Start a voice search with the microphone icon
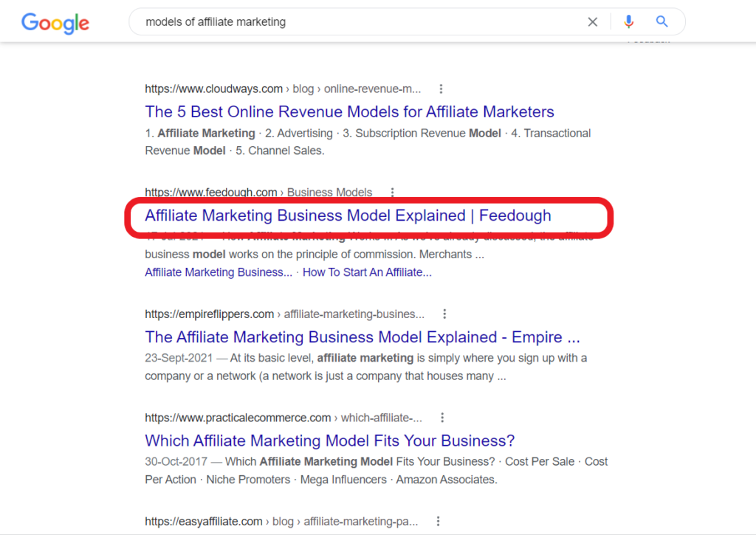Viewport: 756px width, 535px height. point(628,21)
